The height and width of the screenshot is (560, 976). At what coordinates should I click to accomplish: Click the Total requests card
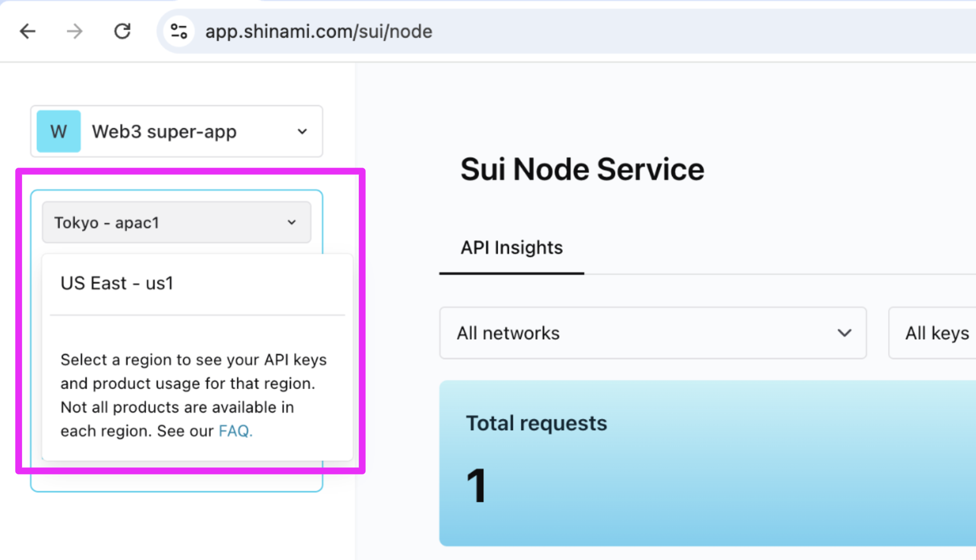(708, 463)
